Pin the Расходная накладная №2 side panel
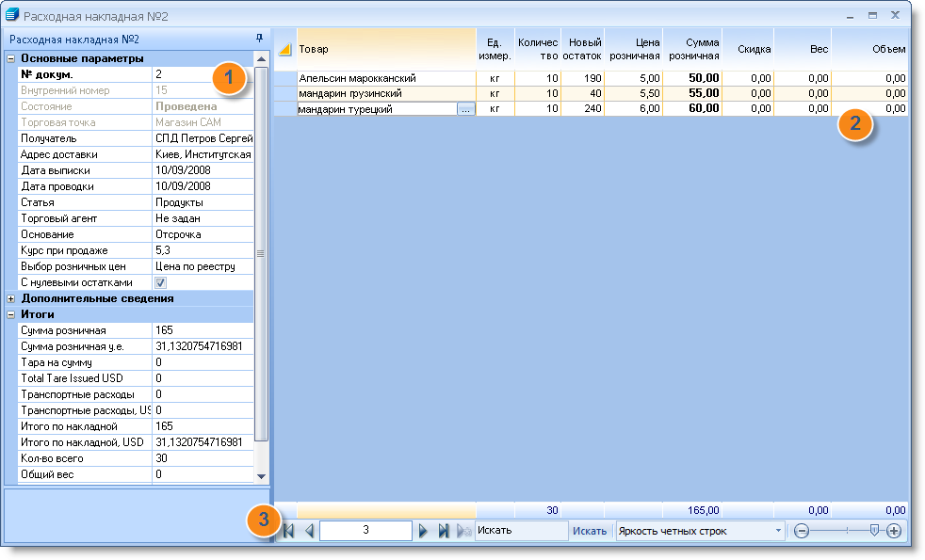 (x=259, y=39)
